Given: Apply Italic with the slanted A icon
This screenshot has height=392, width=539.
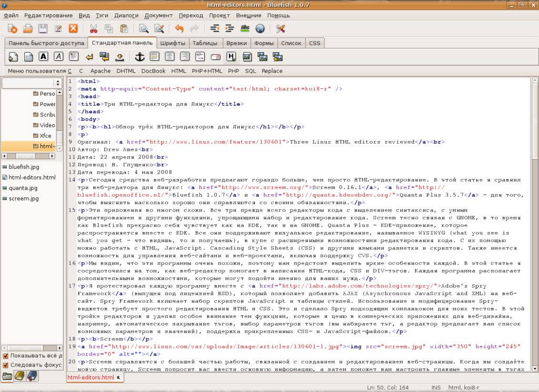Looking at the screenshot, I should [x=58, y=57].
